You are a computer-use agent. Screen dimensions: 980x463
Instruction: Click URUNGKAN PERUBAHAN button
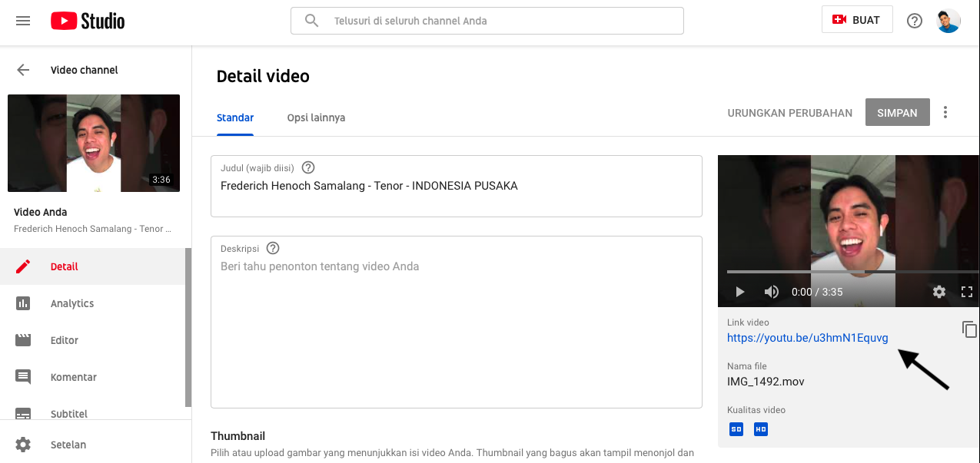(x=789, y=113)
